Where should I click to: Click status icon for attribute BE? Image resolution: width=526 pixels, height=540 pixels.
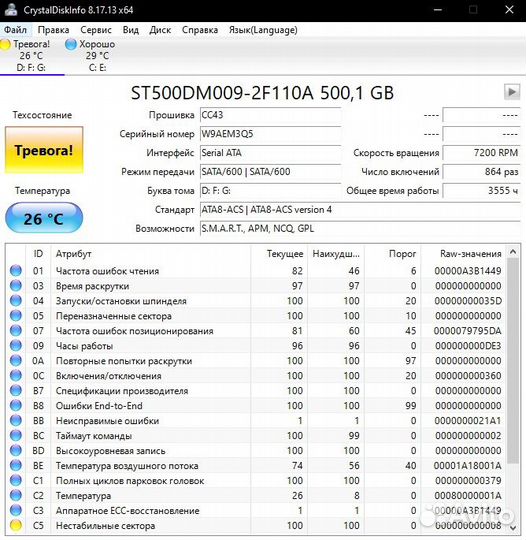pyautogui.click(x=16, y=466)
